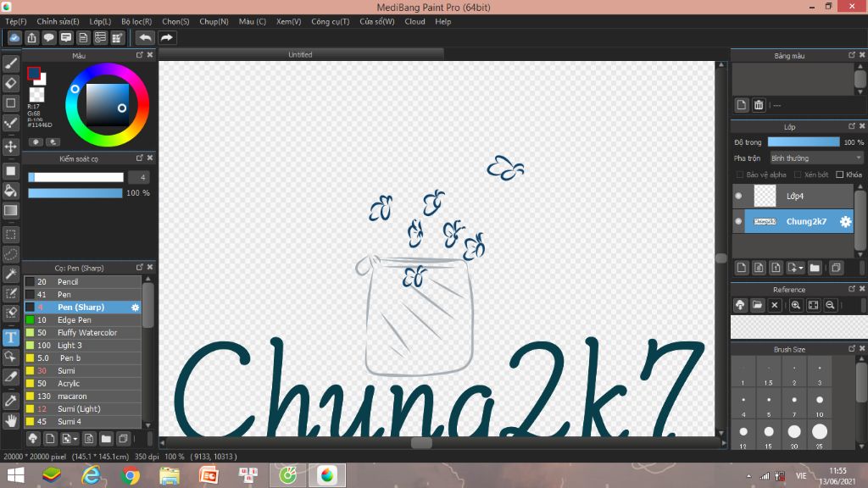Toggle visibility of Lớp4 layer
868x488 pixels.
point(738,196)
